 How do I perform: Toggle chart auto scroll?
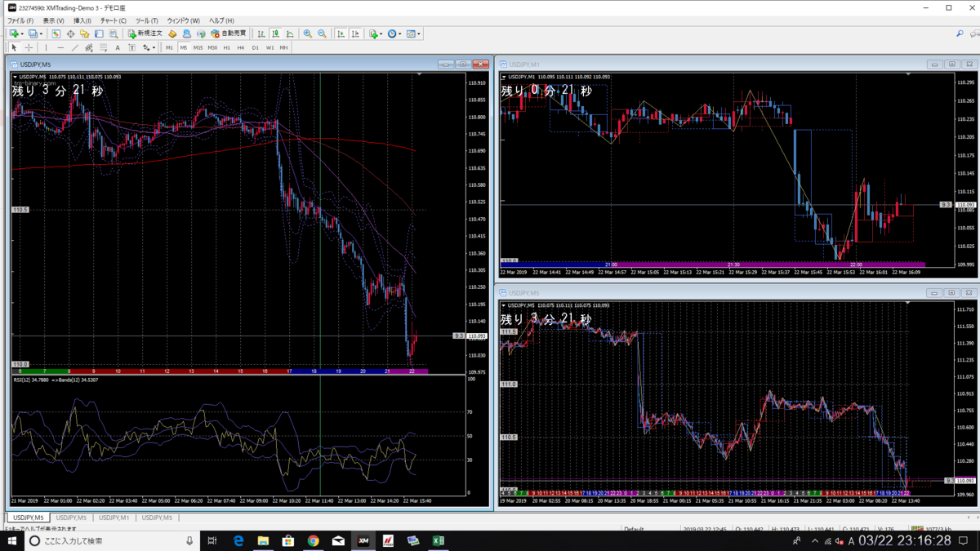tap(341, 33)
